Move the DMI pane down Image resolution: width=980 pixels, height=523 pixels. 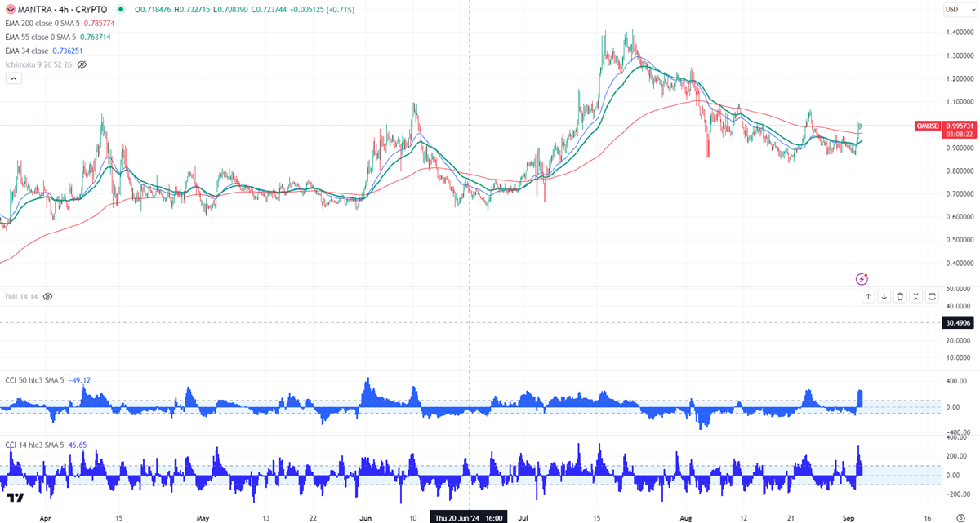884,297
